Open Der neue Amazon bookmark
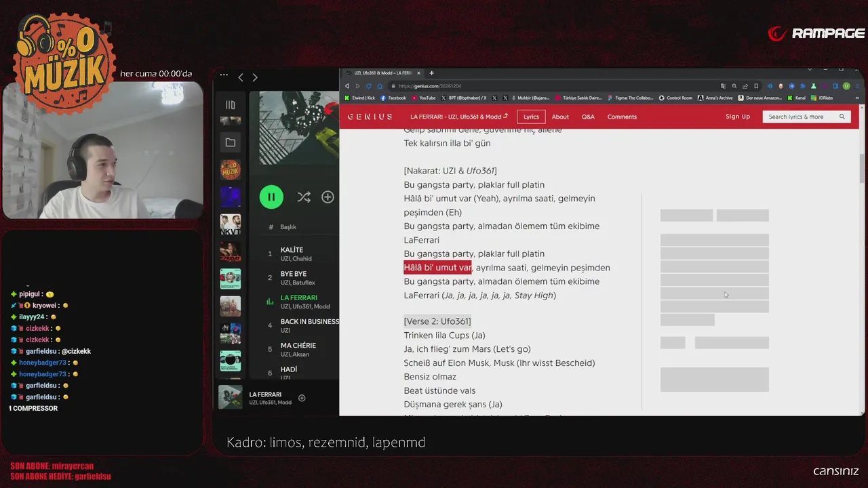This screenshot has height=488, width=868. [759, 98]
